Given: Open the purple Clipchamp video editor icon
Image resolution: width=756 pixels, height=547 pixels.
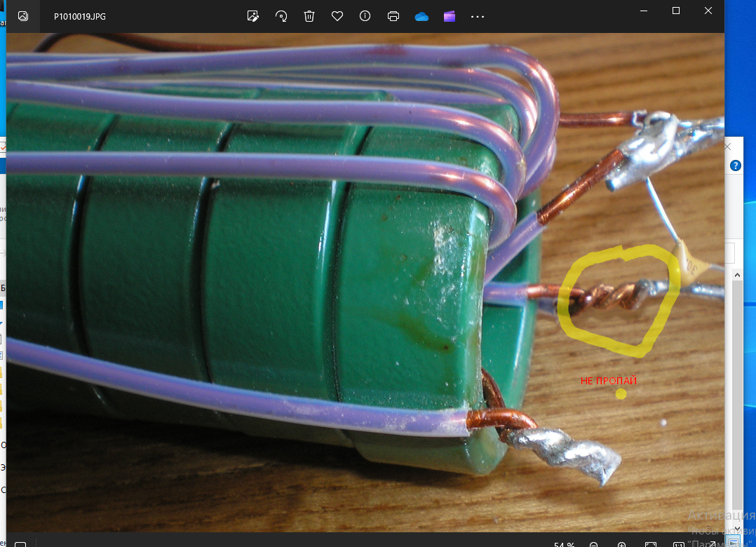Looking at the screenshot, I should (450, 16).
